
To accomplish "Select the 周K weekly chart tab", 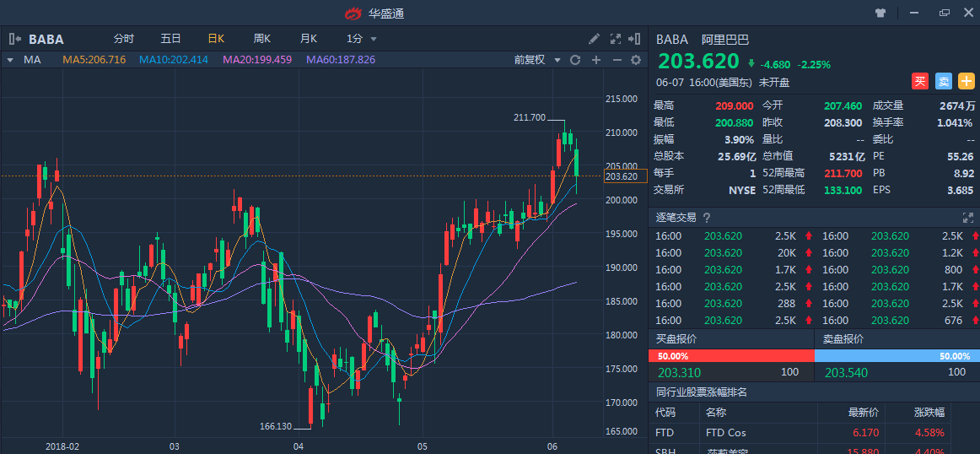I will tap(262, 39).
